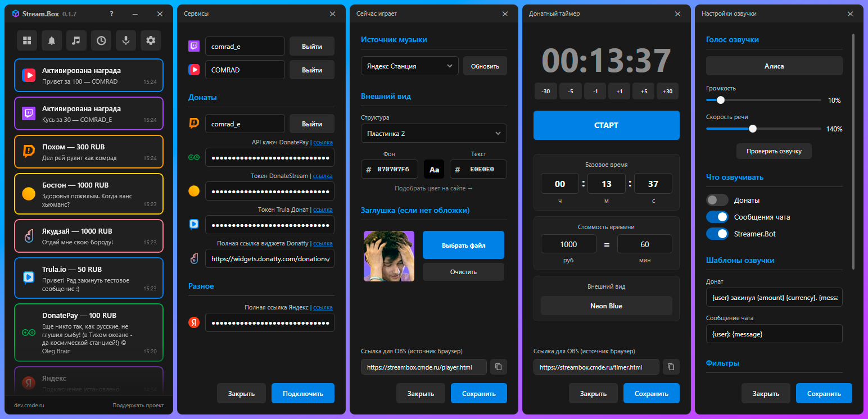Add +5 to the donation timer

click(x=643, y=91)
